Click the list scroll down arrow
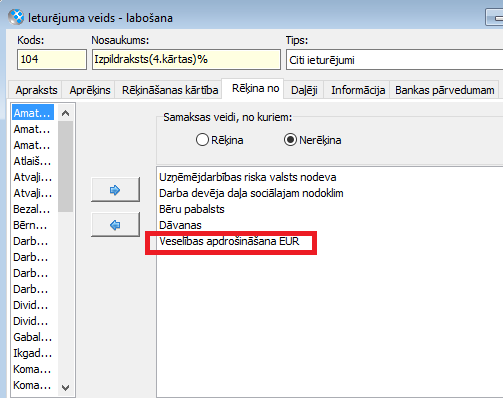 [66, 388]
